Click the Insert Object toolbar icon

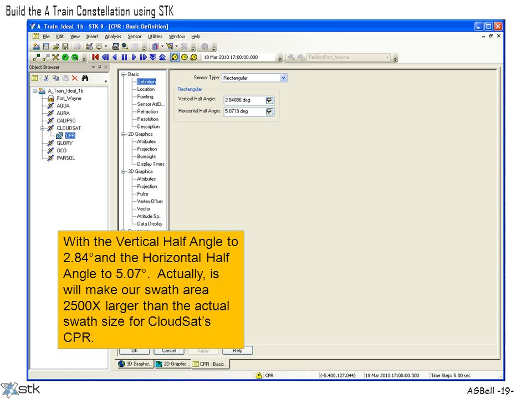[89, 47]
